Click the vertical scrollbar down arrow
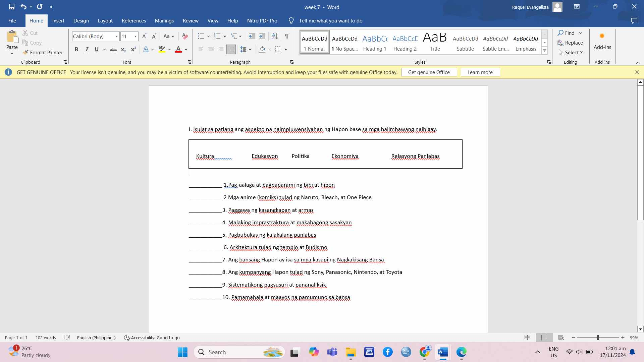Viewport: 644px width, 362px height. (x=640, y=329)
